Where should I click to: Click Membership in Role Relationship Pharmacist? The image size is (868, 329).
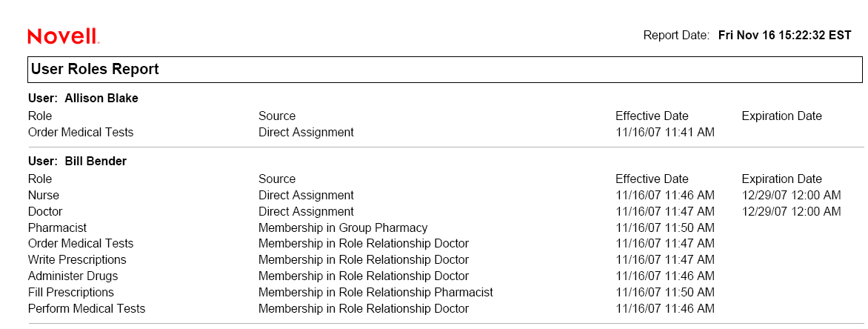tap(375, 292)
